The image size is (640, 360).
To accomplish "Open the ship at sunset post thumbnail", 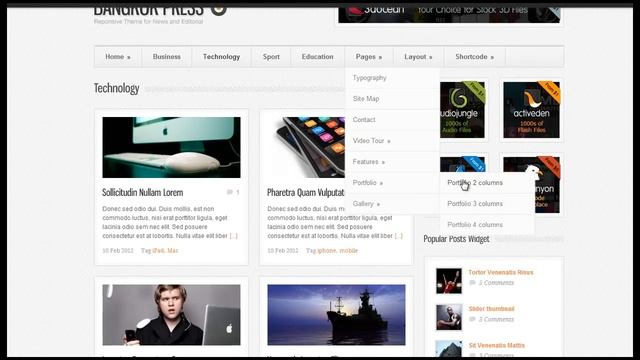I will coord(336,315).
